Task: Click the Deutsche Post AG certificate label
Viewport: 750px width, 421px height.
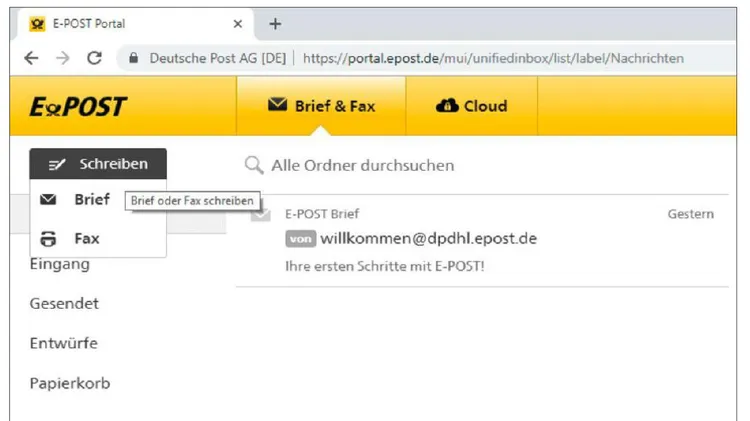Action: click(x=218, y=58)
